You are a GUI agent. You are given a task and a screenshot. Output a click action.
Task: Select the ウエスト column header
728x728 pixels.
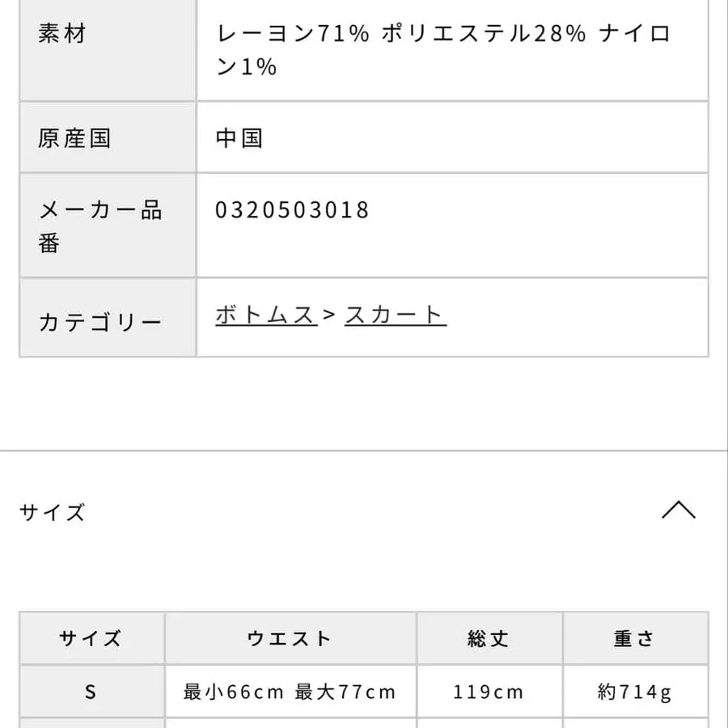pyautogui.click(x=290, y=638)
